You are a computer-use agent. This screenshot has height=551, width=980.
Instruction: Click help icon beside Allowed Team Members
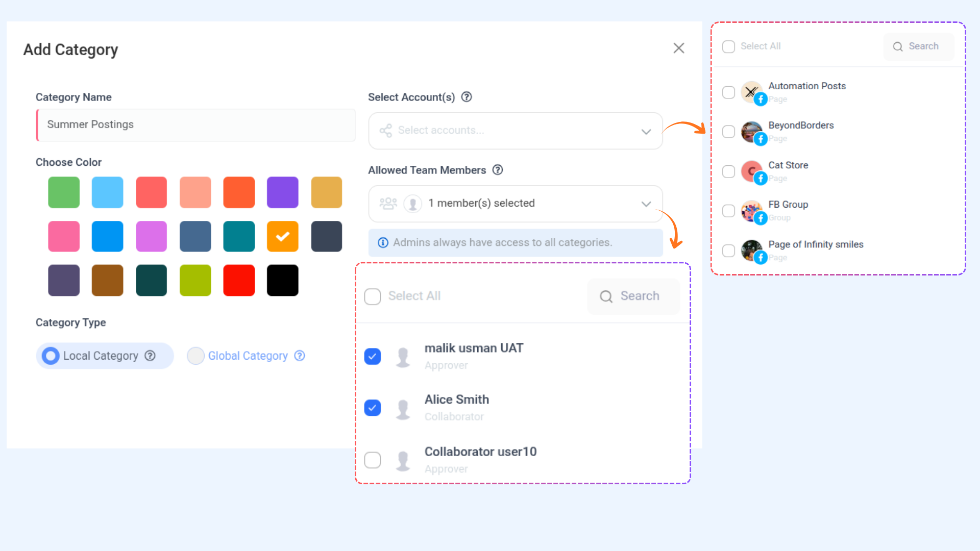498,170
